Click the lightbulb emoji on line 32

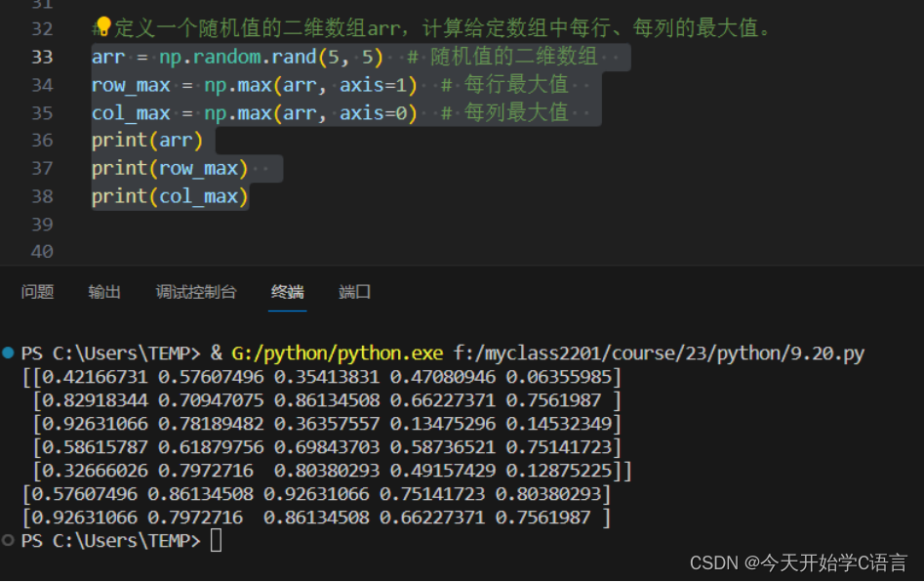[100, 27]
